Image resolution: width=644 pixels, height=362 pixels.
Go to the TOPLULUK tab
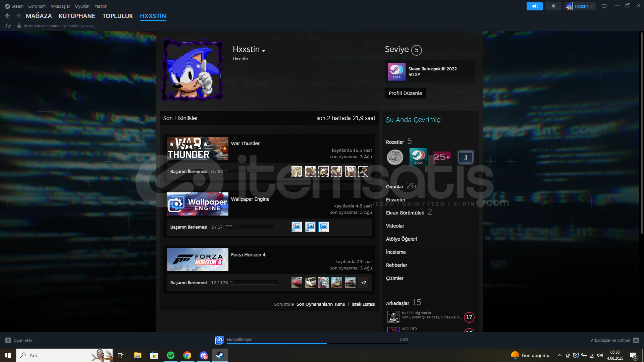[x=118, y=16]
